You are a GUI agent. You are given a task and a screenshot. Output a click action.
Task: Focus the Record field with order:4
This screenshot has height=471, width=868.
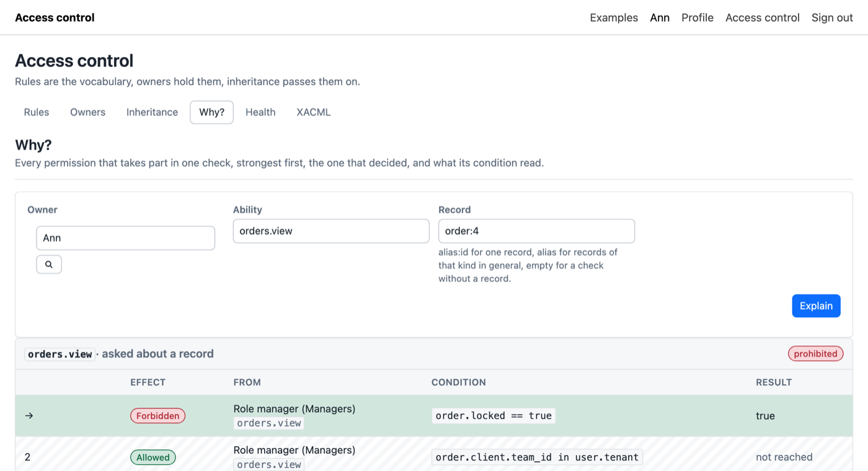tap(536, 231)
